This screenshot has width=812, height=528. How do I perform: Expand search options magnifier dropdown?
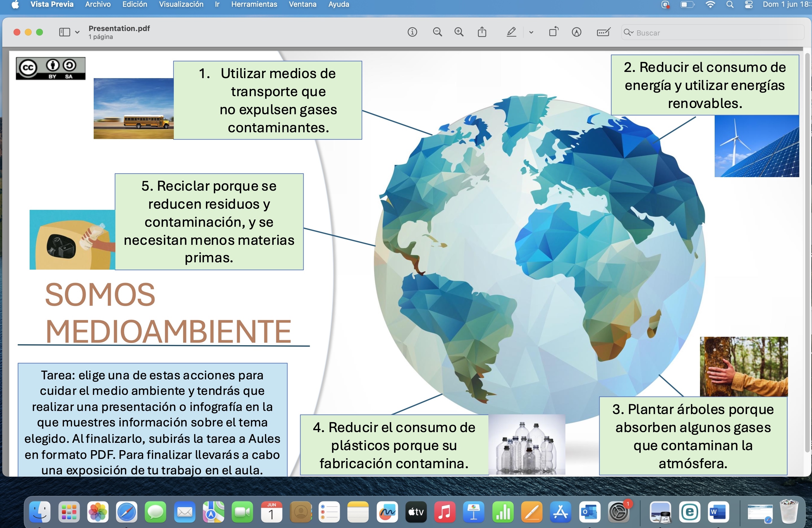pyautogui.click(x=628, y=33)
